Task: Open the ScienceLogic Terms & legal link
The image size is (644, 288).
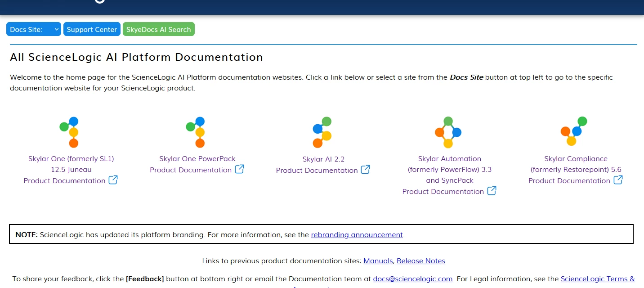Action: [598, 279]
